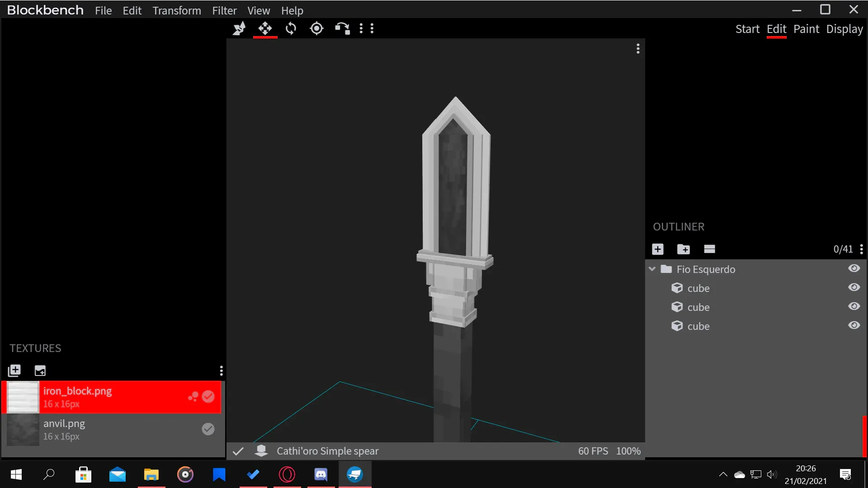Click iron_block.png particle texture icon

193,397
